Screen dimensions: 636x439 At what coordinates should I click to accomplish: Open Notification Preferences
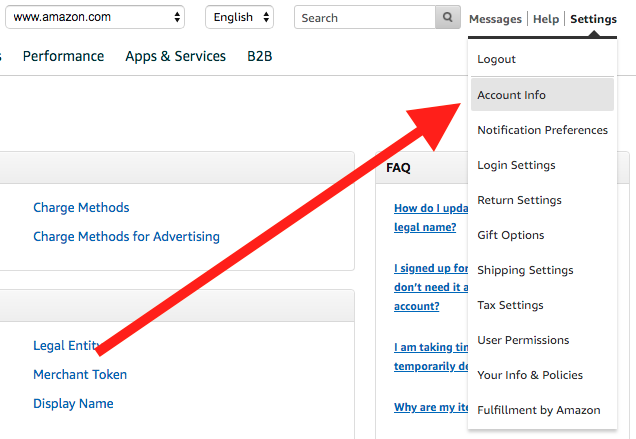[542, 130]
